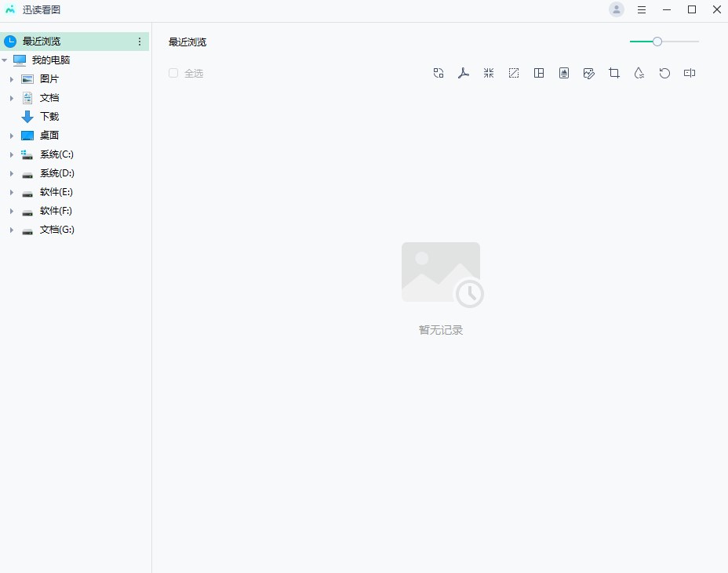Viewport: 728px width, 573px height.
Task: Select 最近浏览 in the sidebar
Action: point(42,42)
